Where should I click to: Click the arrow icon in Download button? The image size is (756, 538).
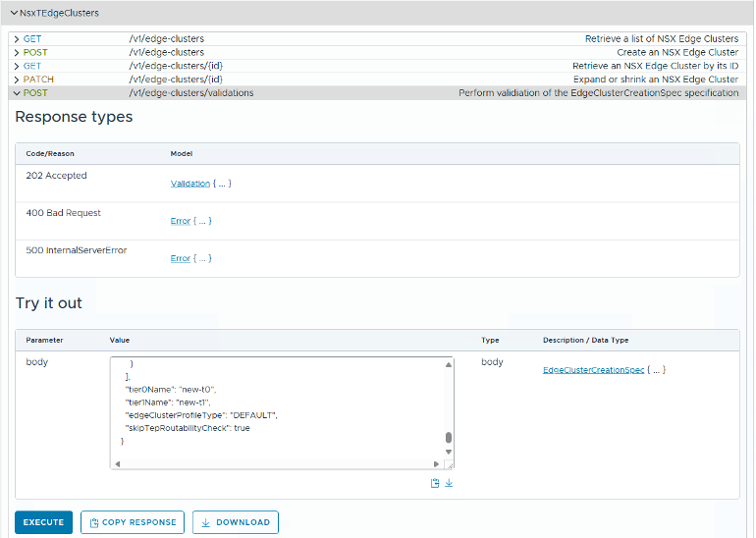coord(206,522)
